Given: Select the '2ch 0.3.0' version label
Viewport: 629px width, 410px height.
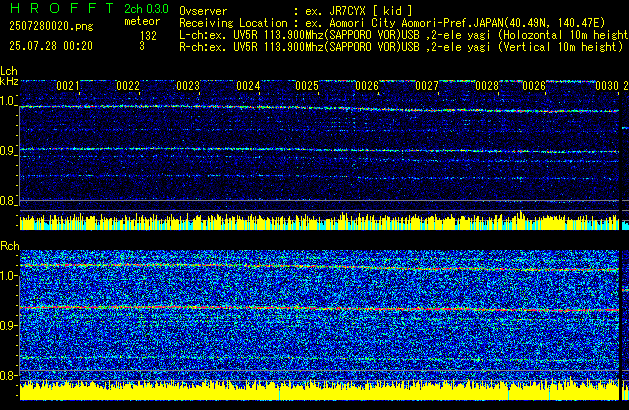Looking at the screenshot, I should click(146, 9).
